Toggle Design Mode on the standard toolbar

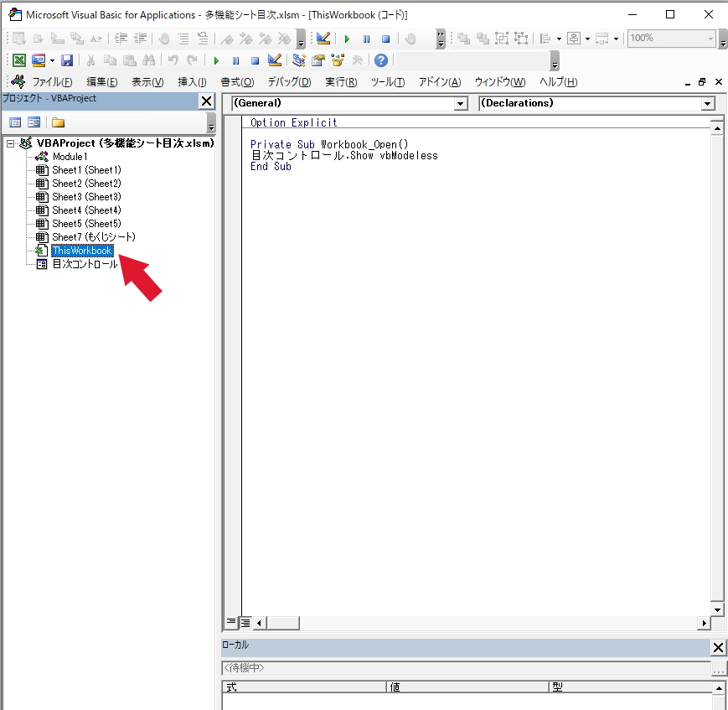[x=275, y=60]
